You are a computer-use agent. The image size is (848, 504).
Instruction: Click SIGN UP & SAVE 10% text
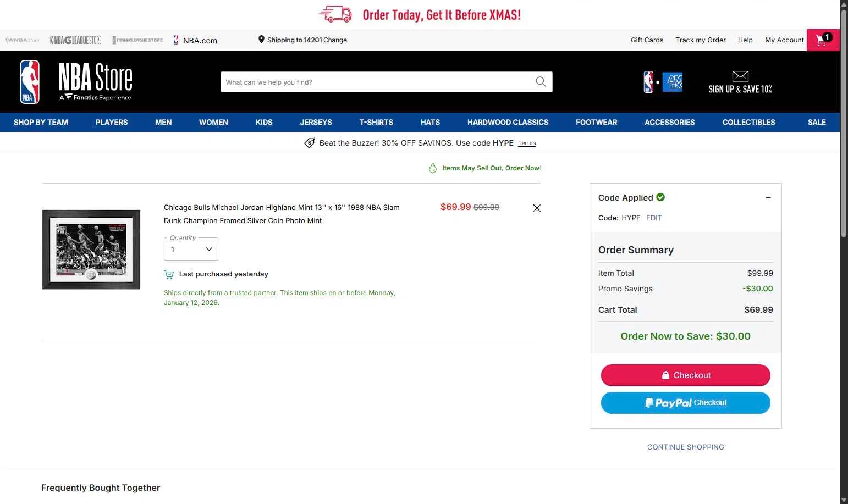click(x=740, y=89)
